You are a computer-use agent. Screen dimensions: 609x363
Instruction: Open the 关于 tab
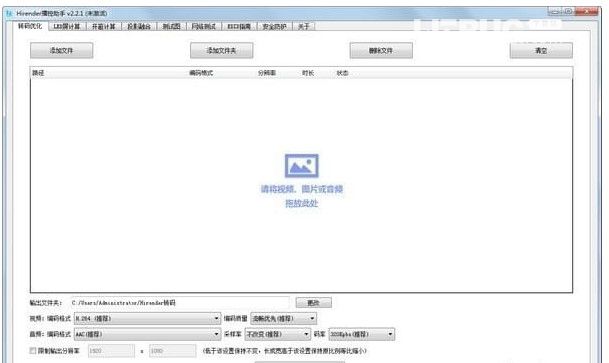[x=303, y=26]
